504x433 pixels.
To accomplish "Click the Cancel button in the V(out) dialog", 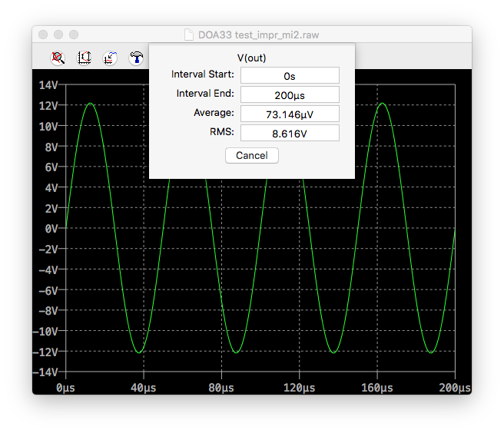I will click(252, 156).
